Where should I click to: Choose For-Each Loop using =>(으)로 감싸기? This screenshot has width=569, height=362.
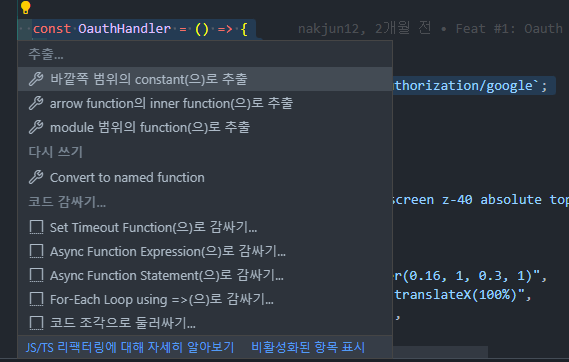[205, 300]
